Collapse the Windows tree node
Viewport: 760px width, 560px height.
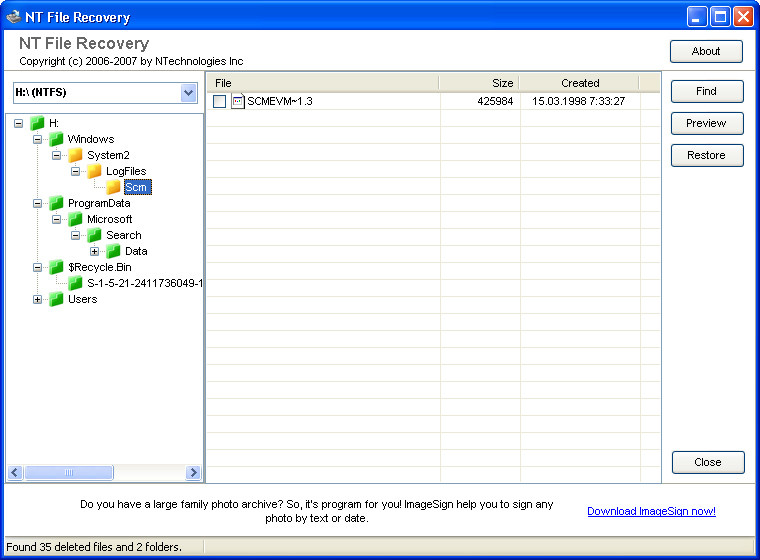37,139
